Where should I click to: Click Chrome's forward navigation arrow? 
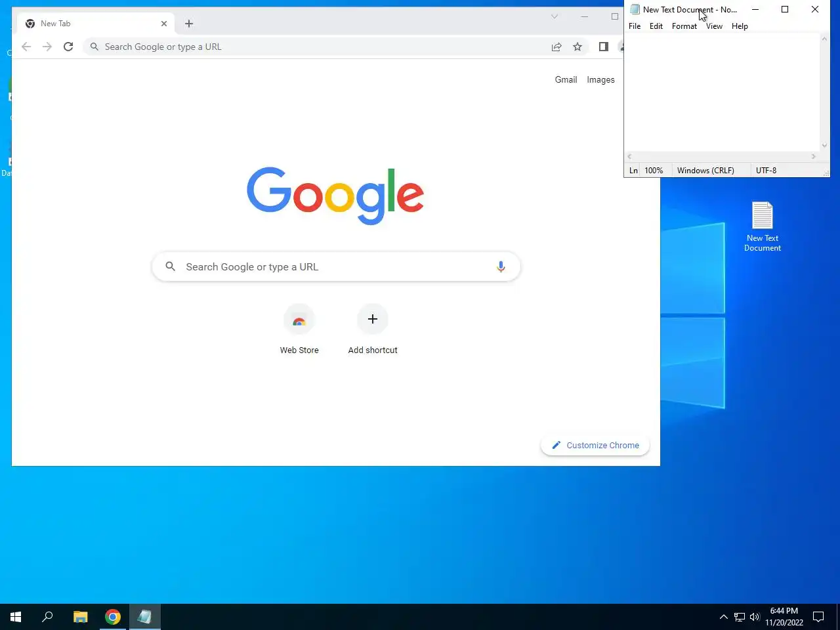[47, 47]
